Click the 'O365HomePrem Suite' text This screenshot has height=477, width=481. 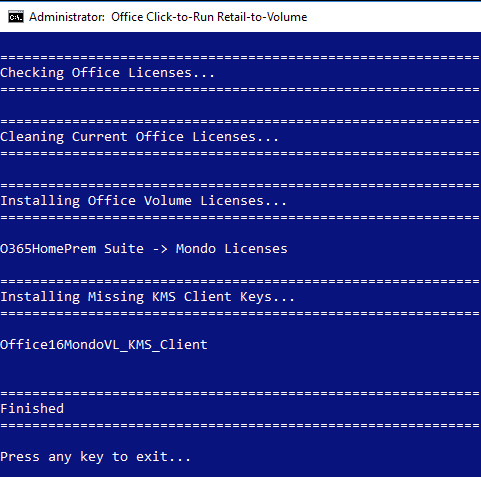point(72,249)
